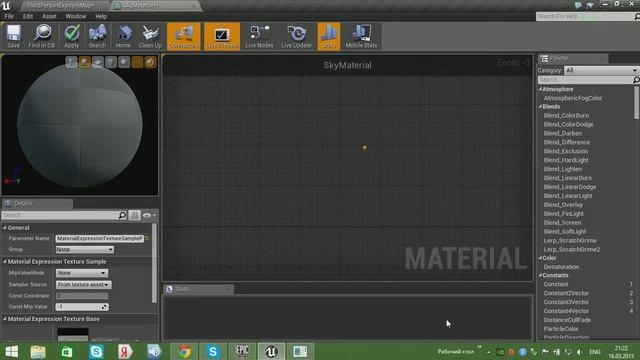Select the Stats panel tab

point(199,289)
